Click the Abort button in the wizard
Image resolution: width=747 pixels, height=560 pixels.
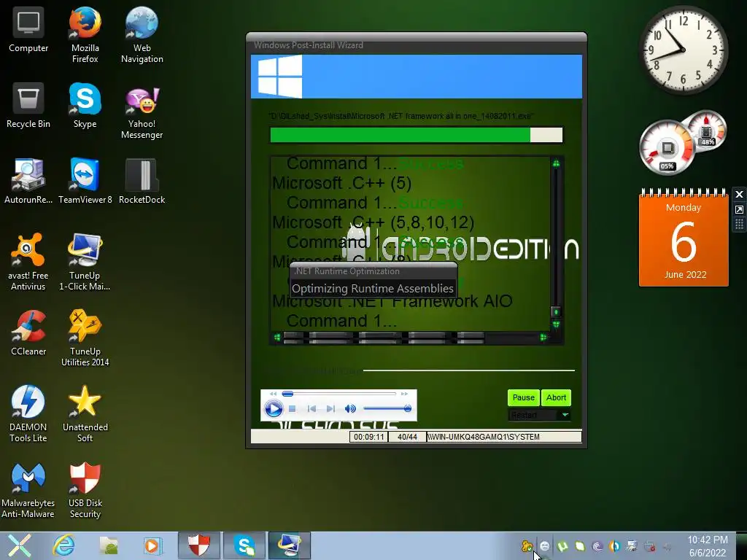pyautogui.click(x=556, y=397)
